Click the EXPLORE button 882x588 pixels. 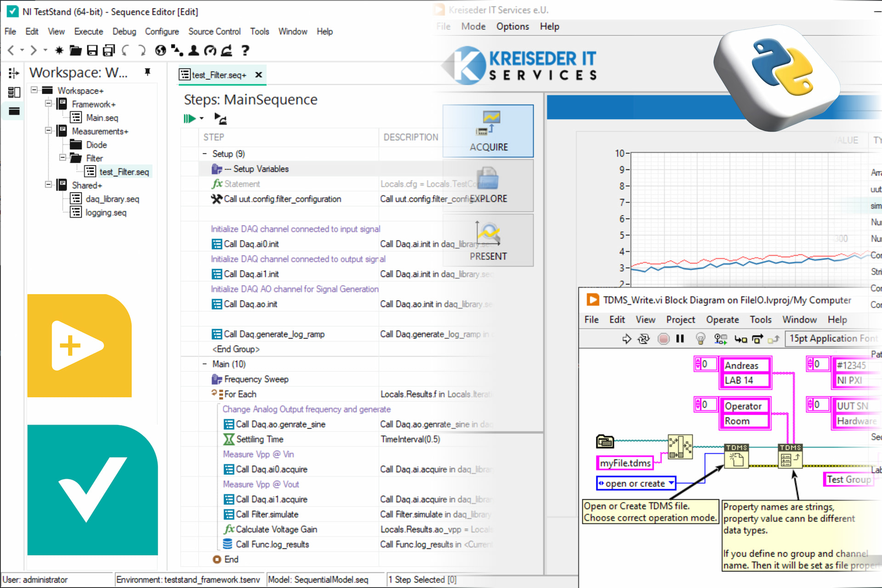point(488,186)
